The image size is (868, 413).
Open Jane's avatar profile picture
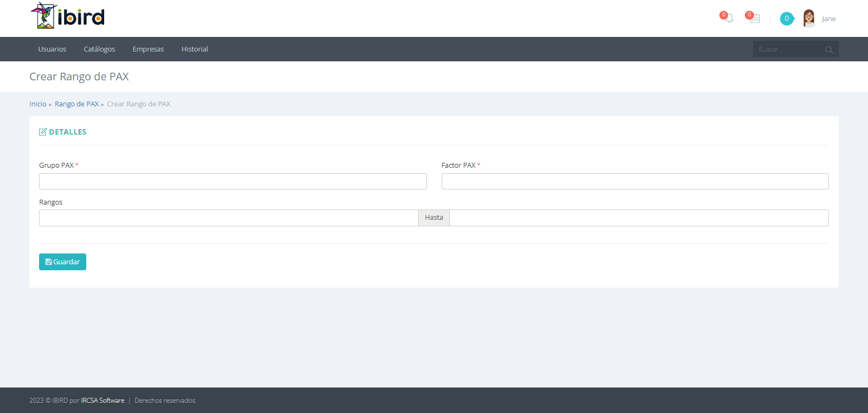point(809,18)
